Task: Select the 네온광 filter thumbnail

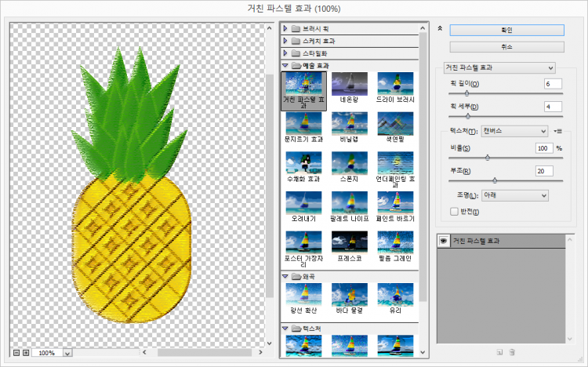Action: (349, 84)
